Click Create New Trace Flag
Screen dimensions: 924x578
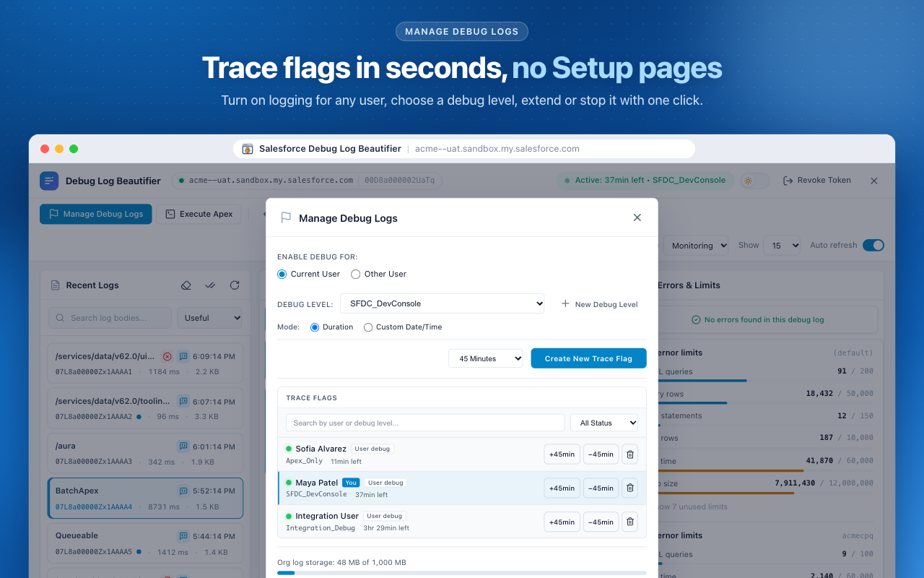point(588,358)
